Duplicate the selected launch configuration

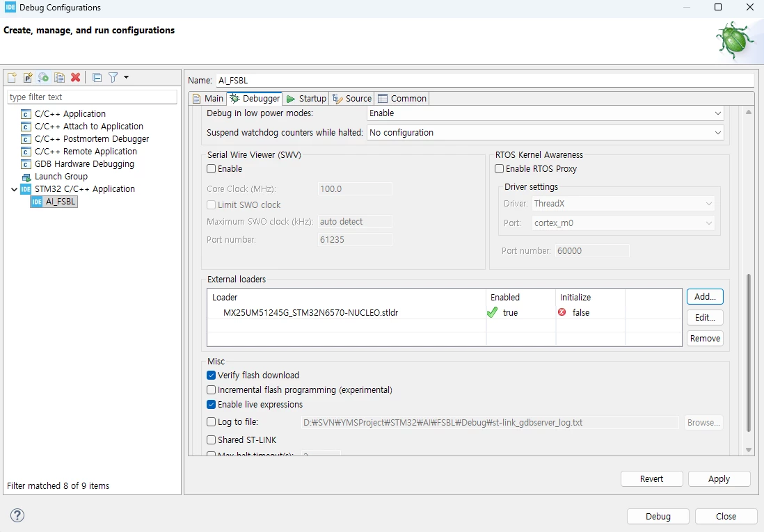coord(59,77)
